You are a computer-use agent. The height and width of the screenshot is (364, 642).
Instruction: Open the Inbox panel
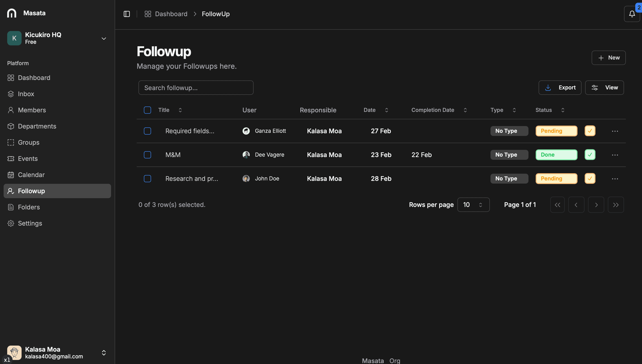[26, 94]
